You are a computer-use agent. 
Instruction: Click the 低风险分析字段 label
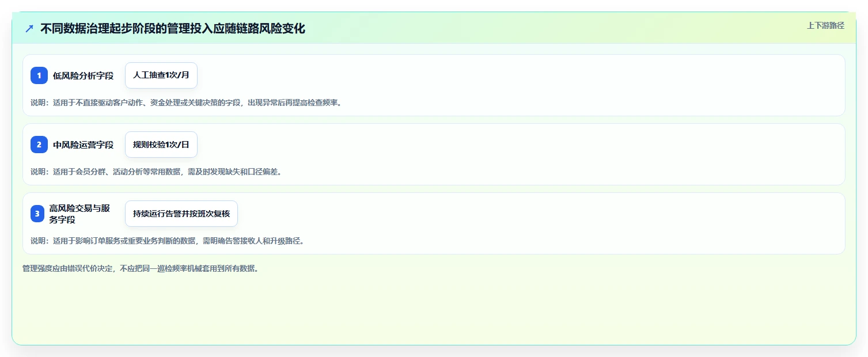tap(83, 75)
